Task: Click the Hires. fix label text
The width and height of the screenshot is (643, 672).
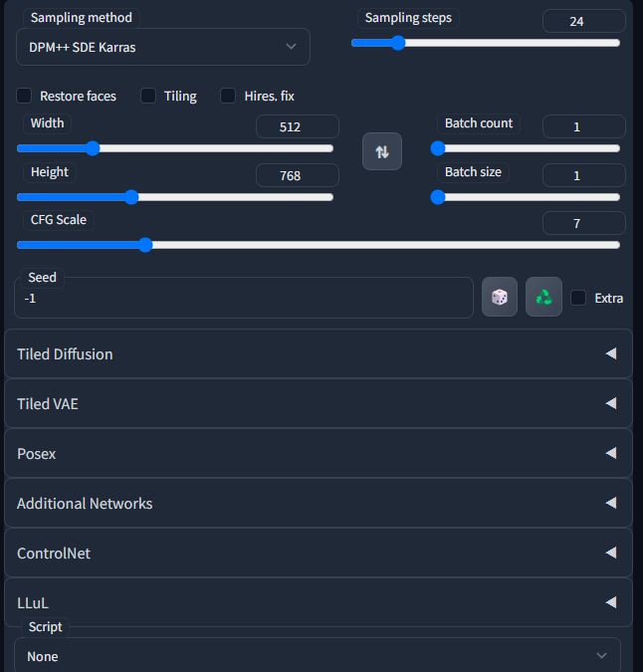Action: (270, 96)
